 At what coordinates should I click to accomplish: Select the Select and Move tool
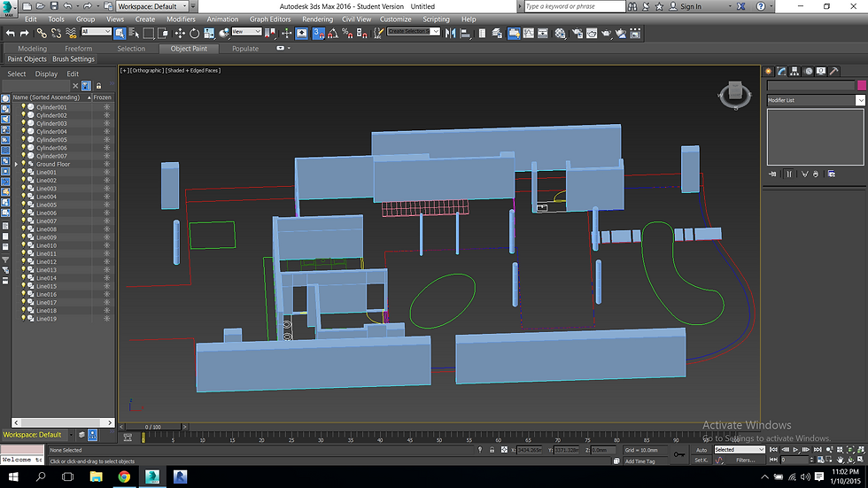(180, 33)
